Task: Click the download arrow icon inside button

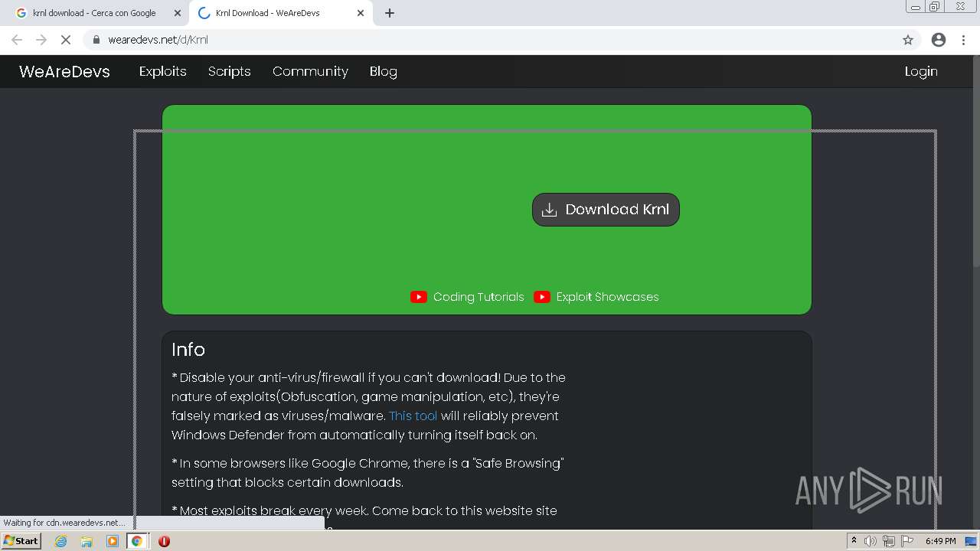Action: click(549, 210)
